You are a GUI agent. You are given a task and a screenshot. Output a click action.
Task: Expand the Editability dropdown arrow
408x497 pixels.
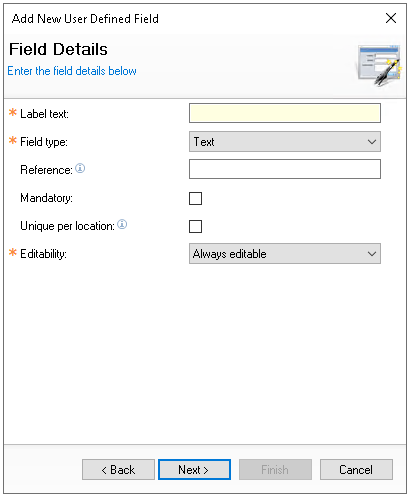tap(372, 254)
